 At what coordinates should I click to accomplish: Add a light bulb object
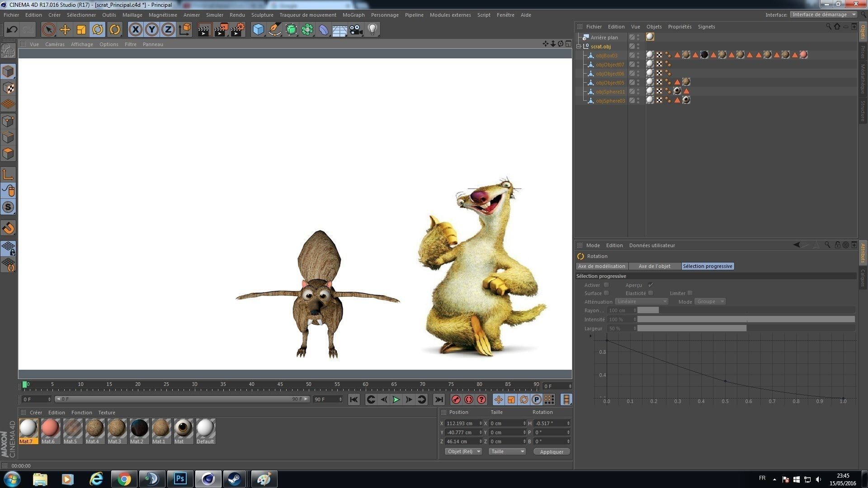click(x=373, y=30)
